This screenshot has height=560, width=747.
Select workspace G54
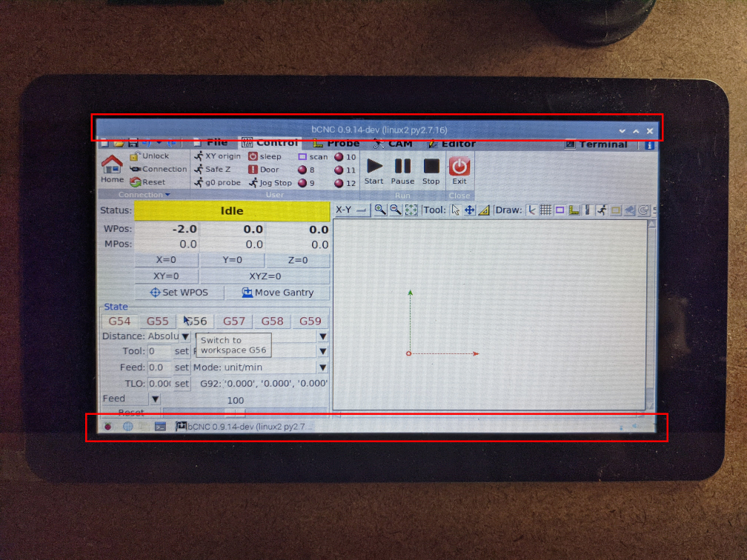[x=119, y=321]
